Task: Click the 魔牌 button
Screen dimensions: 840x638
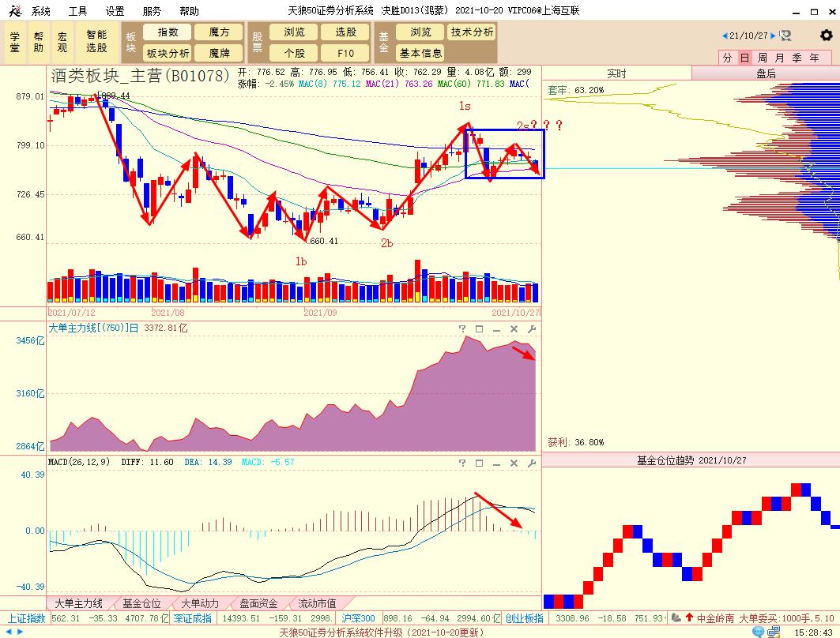Action: 219,53
